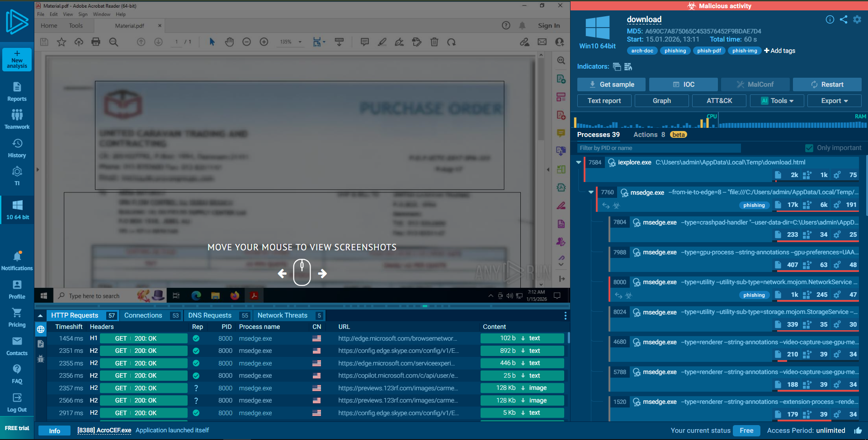Collapse the iexplore.exe 7584 process tree
The width and height of the screenshot is (868, 440).
(x=579, y=163)
